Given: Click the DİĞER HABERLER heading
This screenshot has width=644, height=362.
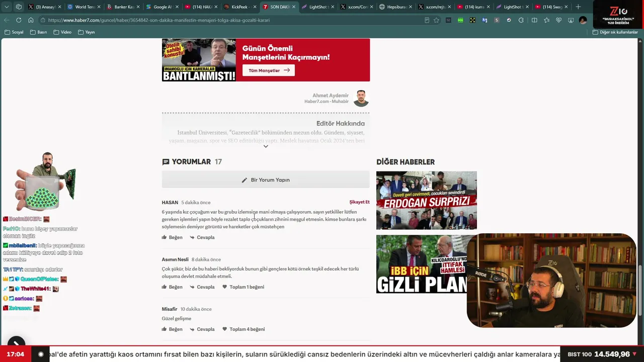Looking at the screenshot, I should [406, 162].
